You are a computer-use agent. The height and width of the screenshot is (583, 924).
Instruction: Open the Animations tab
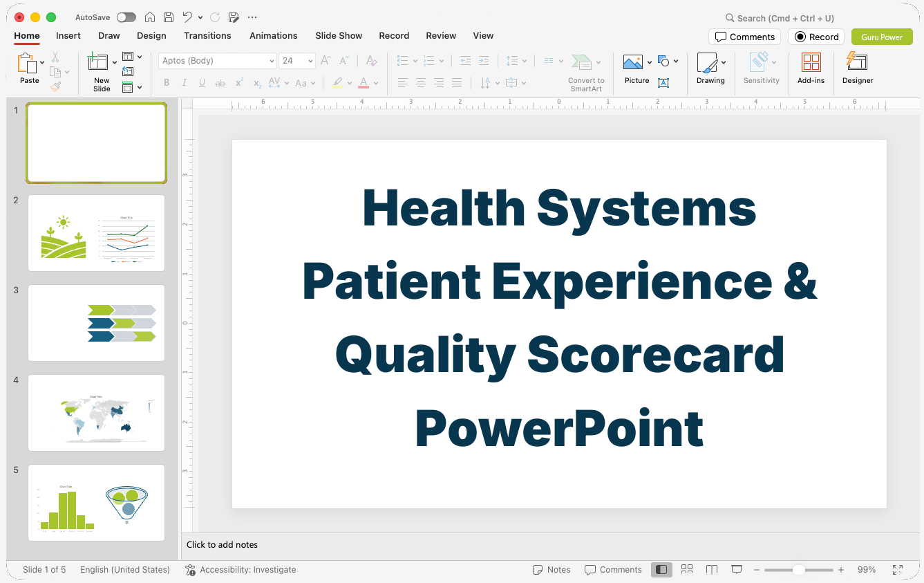coord(274,35)
